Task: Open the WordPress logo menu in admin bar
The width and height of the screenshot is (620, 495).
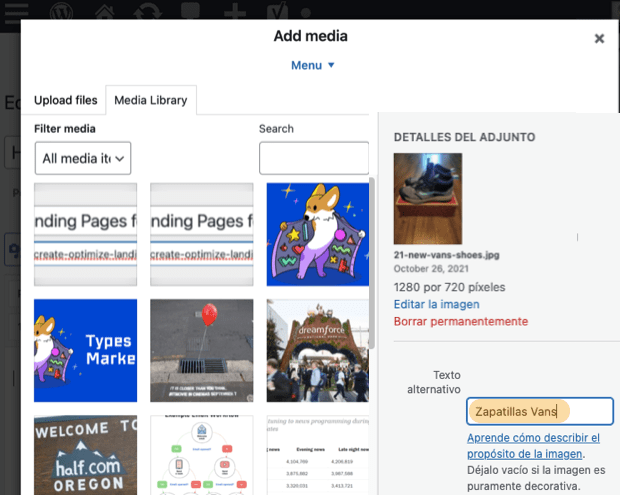Action: 61,11
